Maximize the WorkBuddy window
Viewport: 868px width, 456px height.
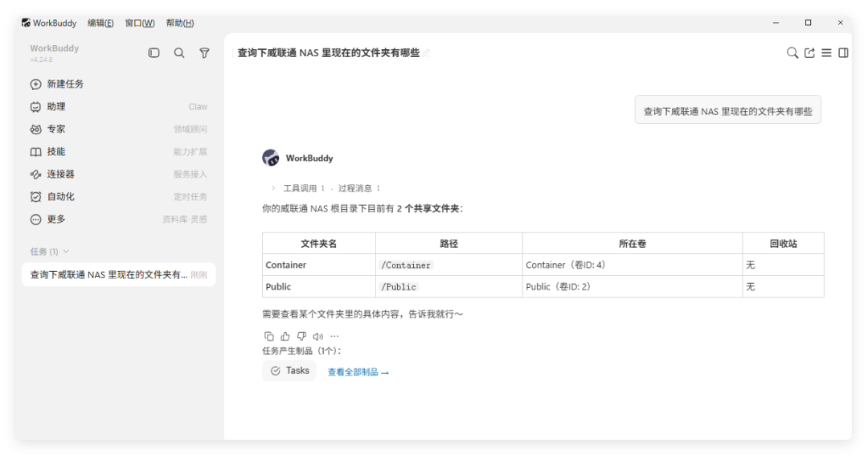click(809, 23)
